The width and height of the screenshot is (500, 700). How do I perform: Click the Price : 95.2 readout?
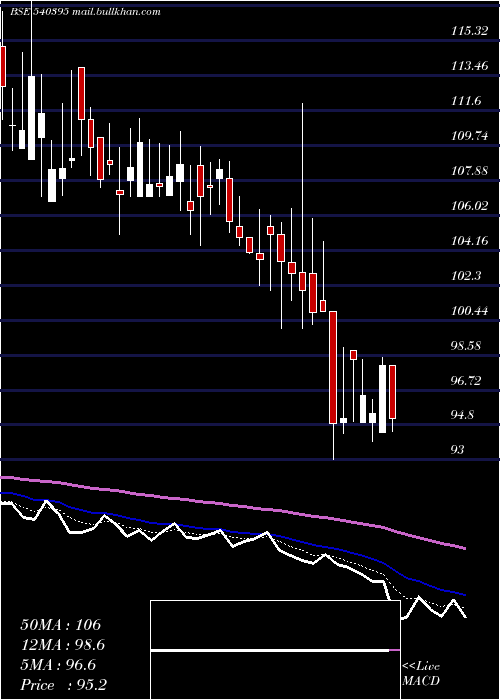pos(63,685)
